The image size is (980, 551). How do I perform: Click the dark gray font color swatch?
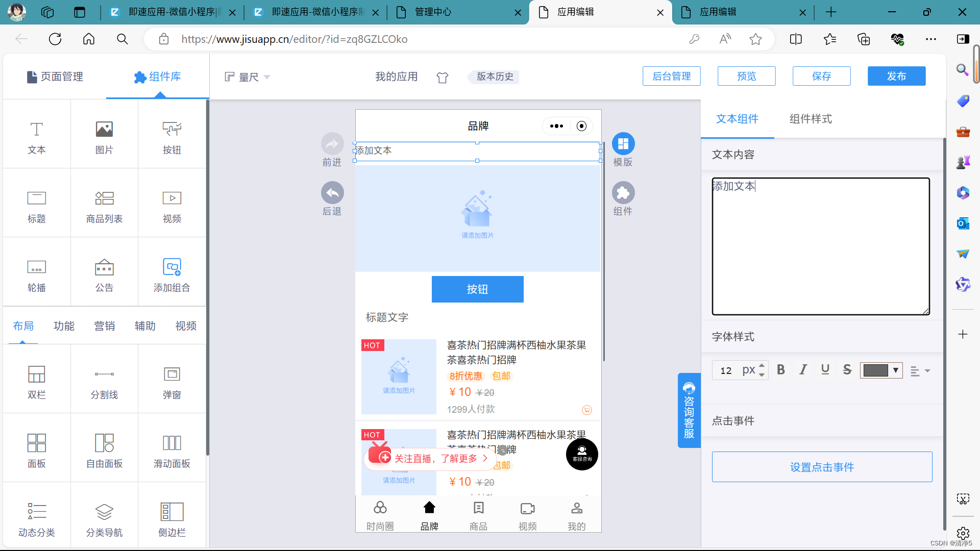875,370
